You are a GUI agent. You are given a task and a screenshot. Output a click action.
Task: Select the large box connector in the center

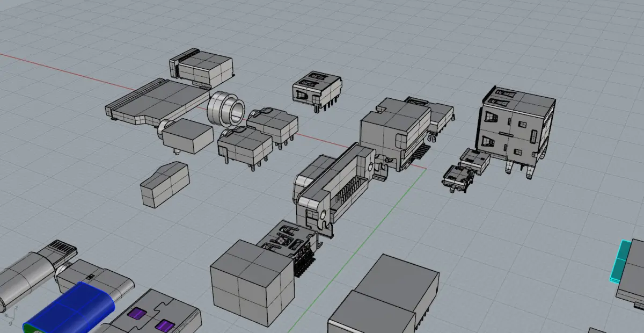pyautogui.click(x=396, y=134)
